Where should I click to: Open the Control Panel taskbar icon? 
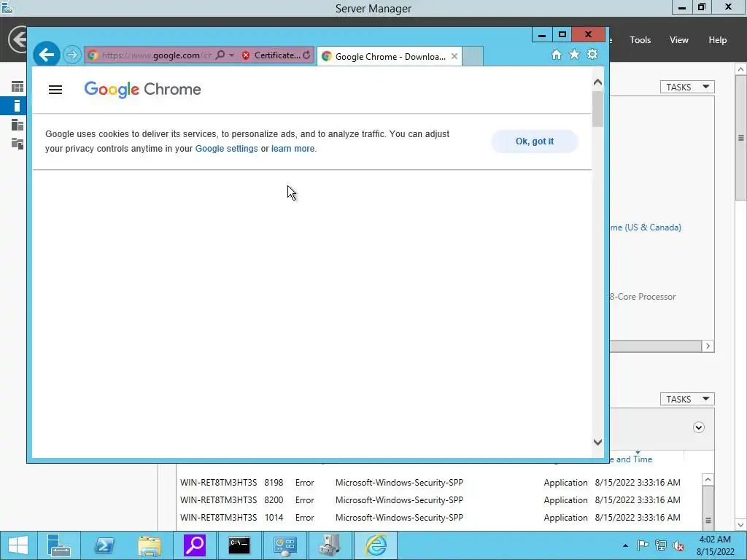[x=285, y=545]
